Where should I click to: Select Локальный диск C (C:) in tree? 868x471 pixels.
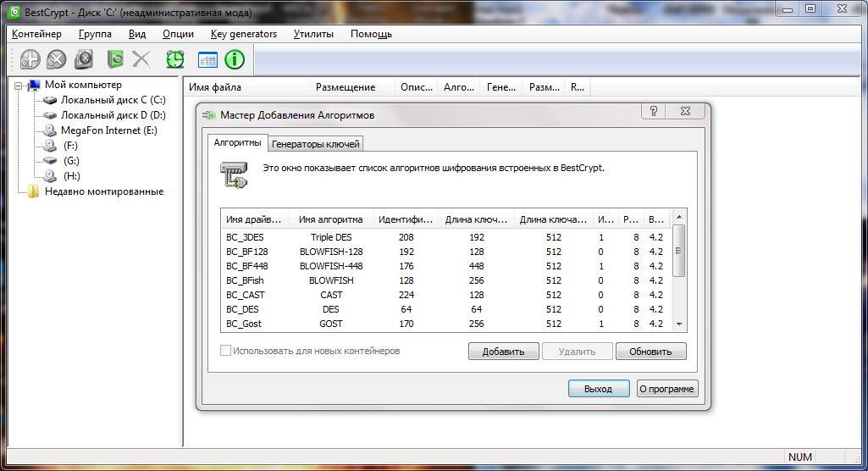point(113,100)
